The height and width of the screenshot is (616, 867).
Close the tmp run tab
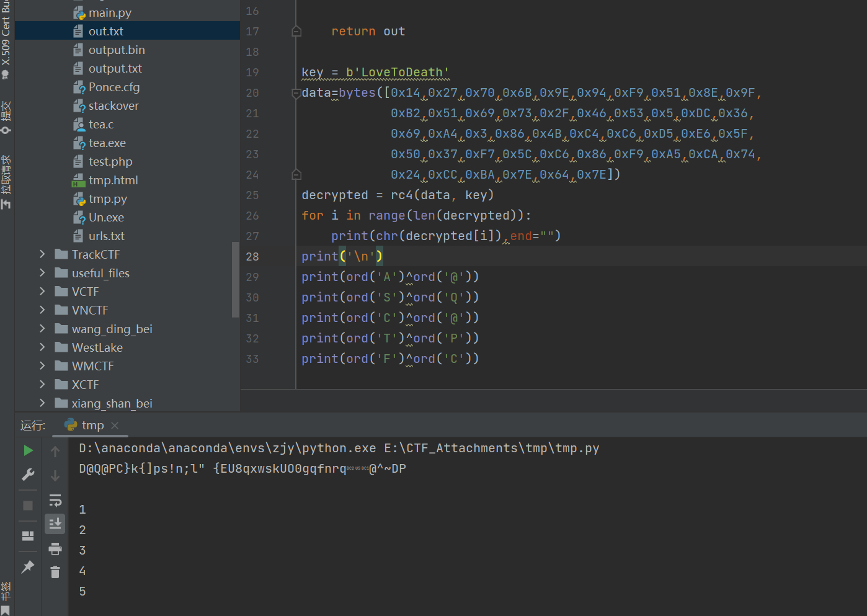115,426
